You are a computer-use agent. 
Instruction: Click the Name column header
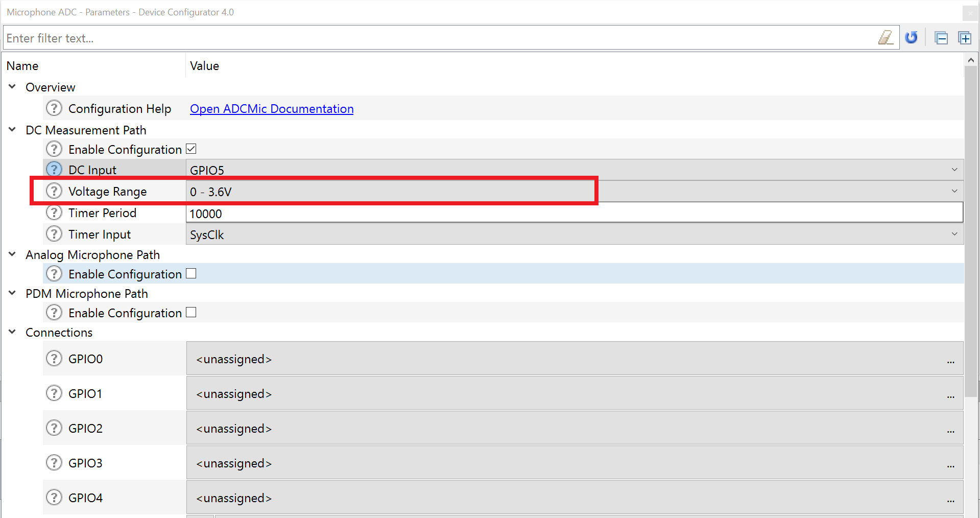22,66
